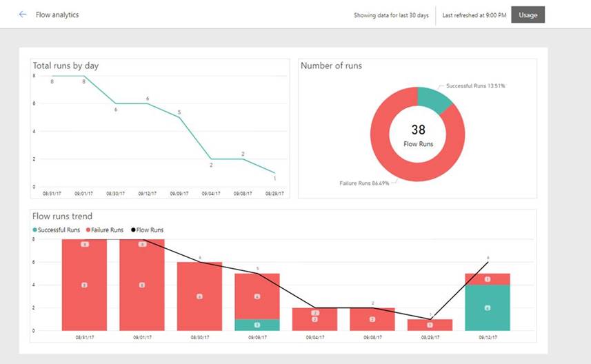This screenshot has width=591, height=364.
Task: Click the Flow runs trend chart title
Action: coord(62,216)
